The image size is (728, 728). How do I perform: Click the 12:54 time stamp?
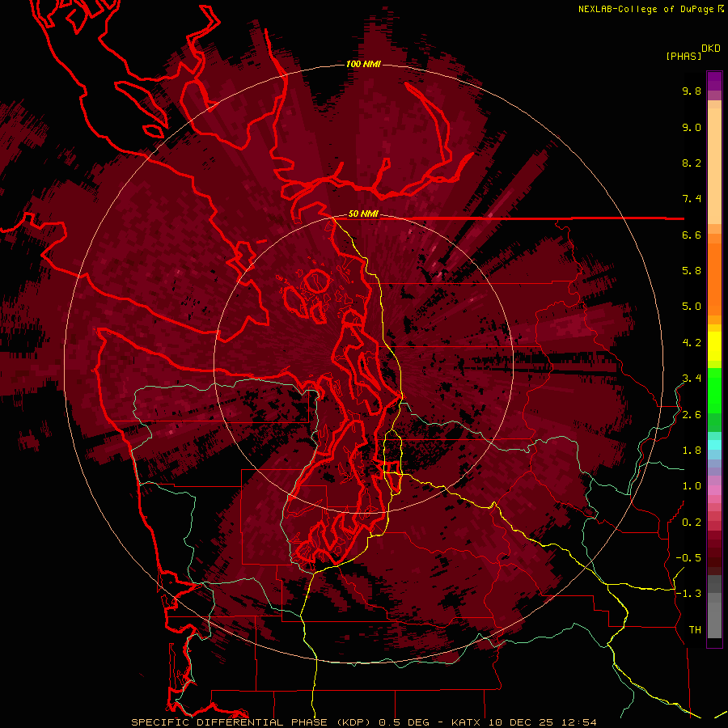[x=578, y=722]
